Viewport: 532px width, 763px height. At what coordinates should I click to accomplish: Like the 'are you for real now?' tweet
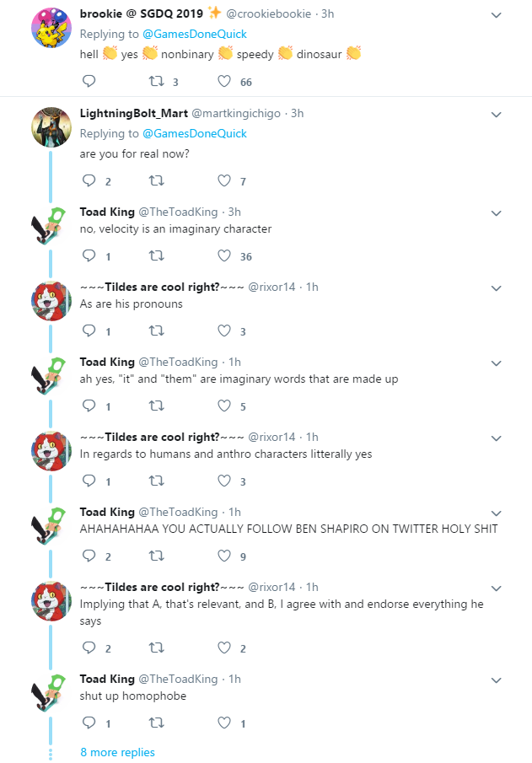click(x=224, y=181)
